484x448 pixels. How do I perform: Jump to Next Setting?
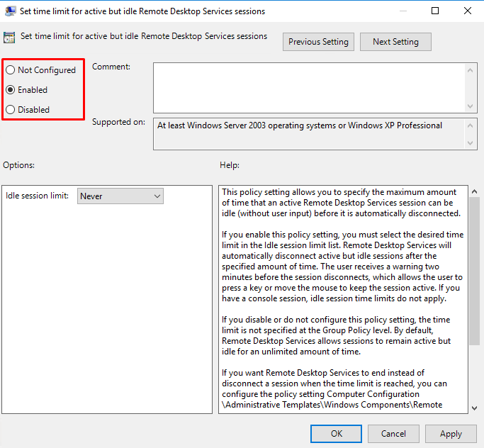395,42
